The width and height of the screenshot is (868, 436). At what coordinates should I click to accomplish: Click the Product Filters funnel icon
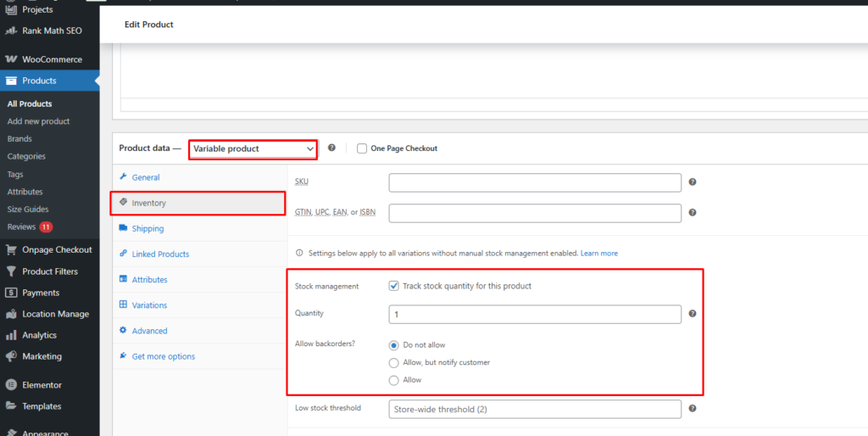tap(11, 271)
